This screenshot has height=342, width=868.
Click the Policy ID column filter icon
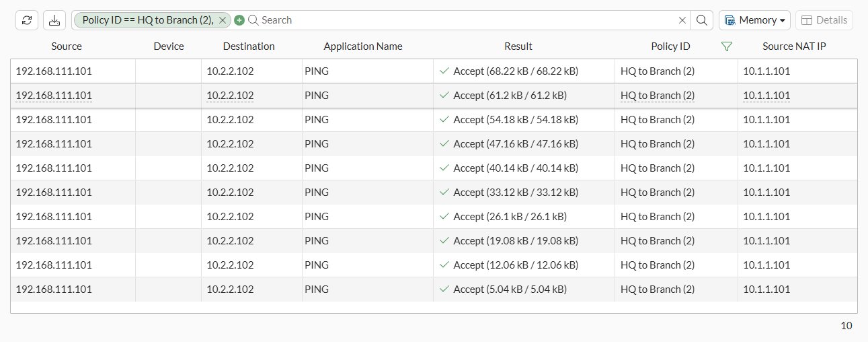tap(726, 46)
